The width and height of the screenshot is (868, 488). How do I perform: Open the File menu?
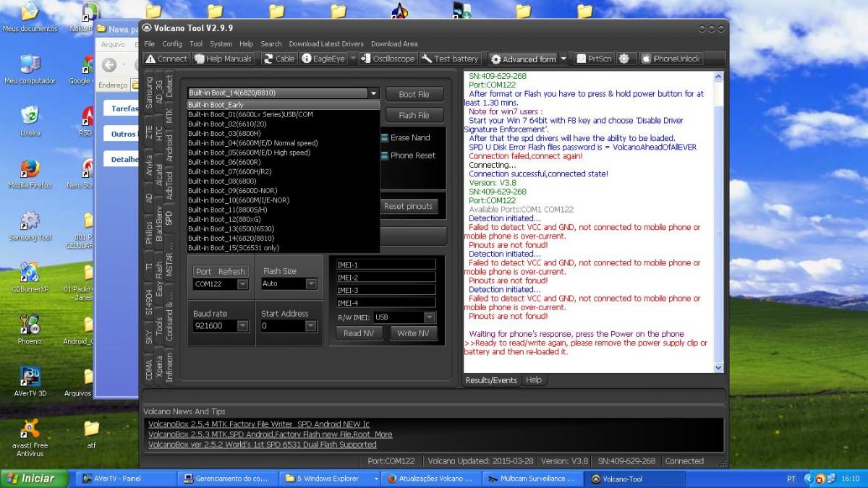tap(149, 44)
